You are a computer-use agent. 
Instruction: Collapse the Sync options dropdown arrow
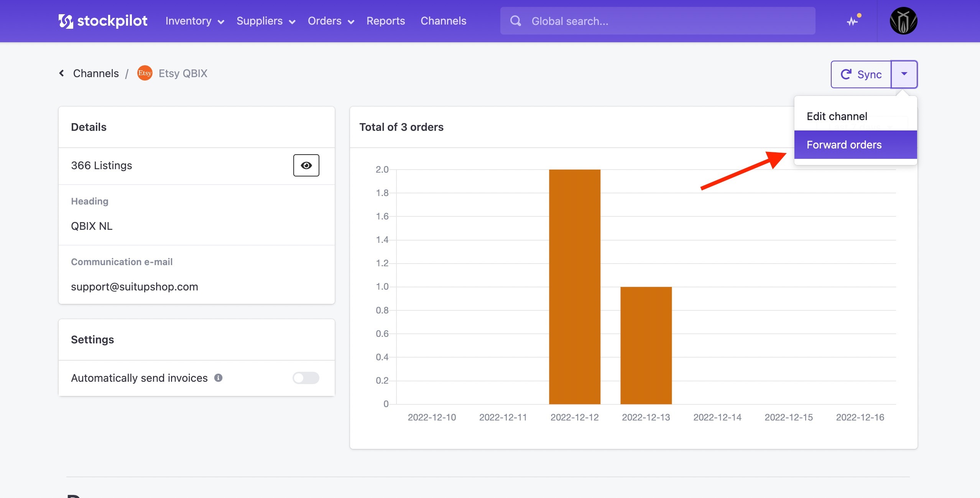coord(904,74)
